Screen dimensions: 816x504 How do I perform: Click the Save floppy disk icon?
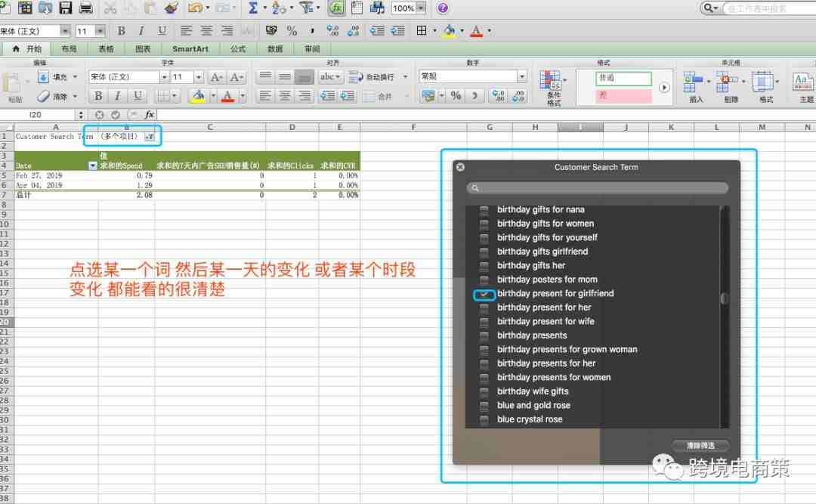66,8
